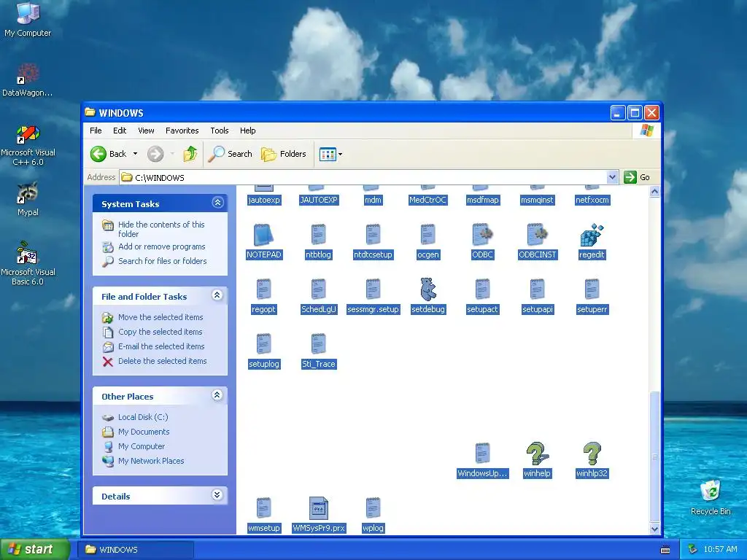Click Delete the selected items
Image resolution: width=747 pixels, height=560 pixels.
(x=163, y=361)
